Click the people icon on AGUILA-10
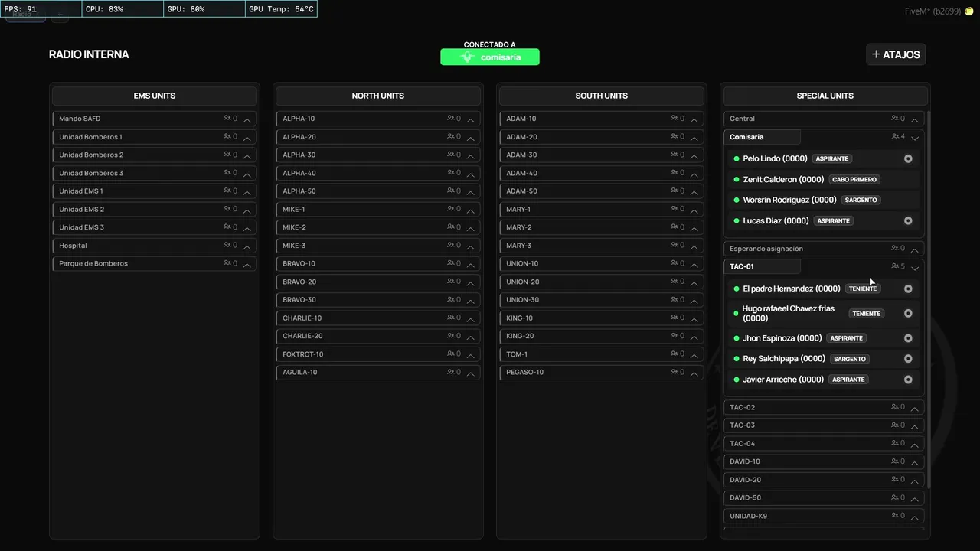 click(x=451, y=372)
